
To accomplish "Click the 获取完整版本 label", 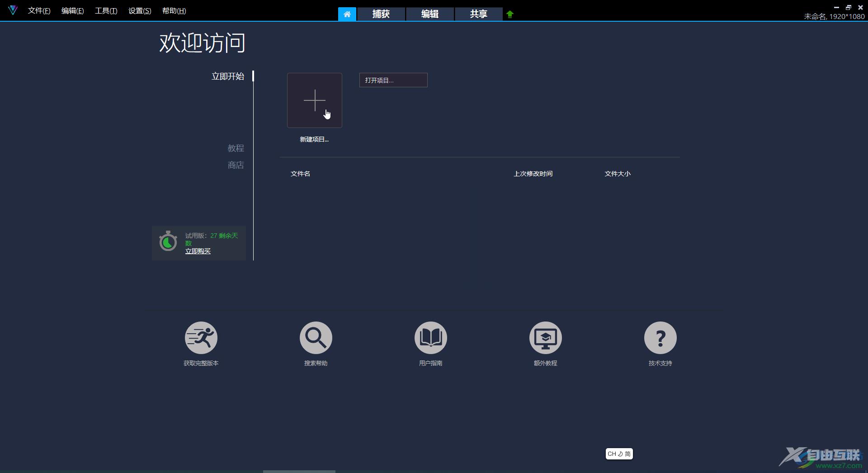I will pyautogui.click(x=201, y=363).
